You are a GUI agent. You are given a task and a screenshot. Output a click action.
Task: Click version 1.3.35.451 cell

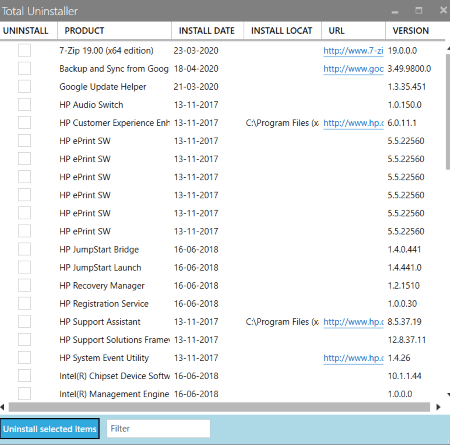click(x=407, y=87)
